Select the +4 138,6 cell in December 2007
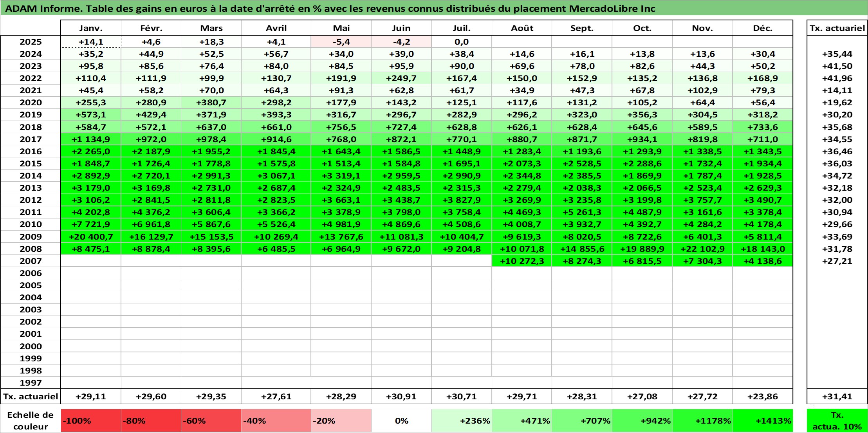868x433 pixels. pyautogui.click(x=763, y=261)
